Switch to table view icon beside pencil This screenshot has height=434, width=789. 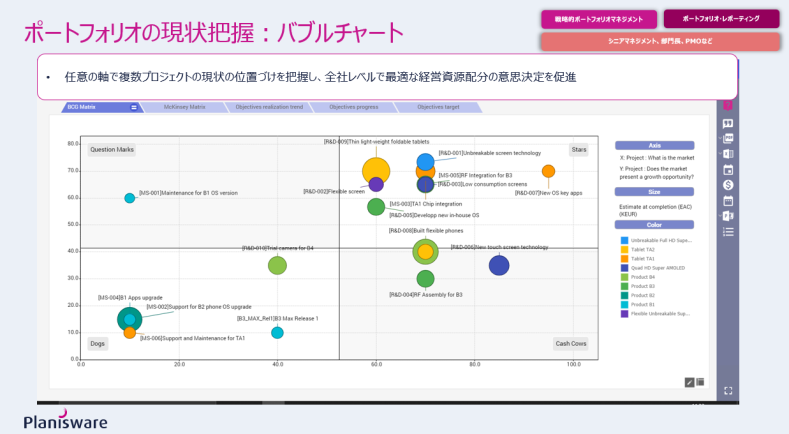[x=700, y=382]
